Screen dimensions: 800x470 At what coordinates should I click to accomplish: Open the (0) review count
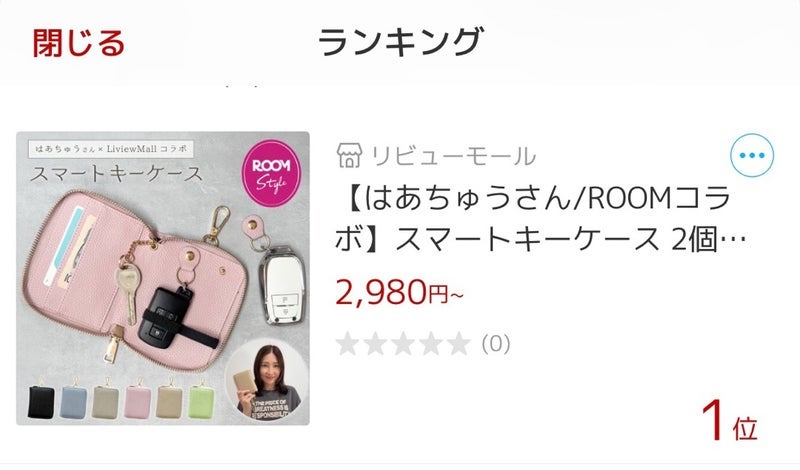click(x=495, y=344)
